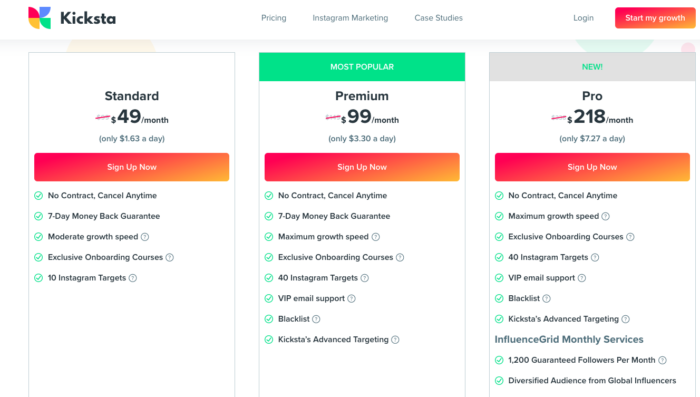Click '10 Instagram Targets' text

pyautogui.click(x=87, y=278)
